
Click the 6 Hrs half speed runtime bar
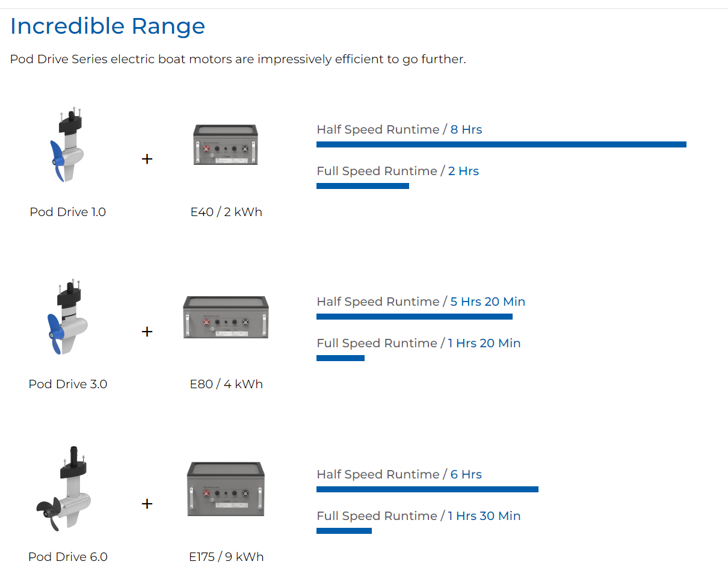(x=427, y=489)
